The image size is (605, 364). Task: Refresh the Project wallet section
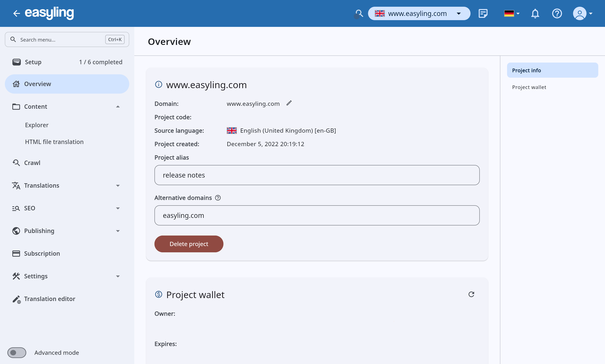click(x=471, y=294)
